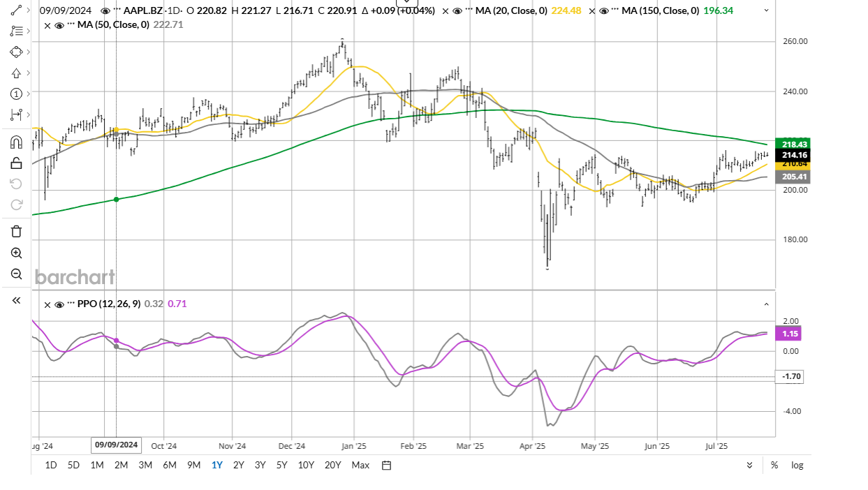Collapse the main chart legend chevron

[x=767, y=10]
